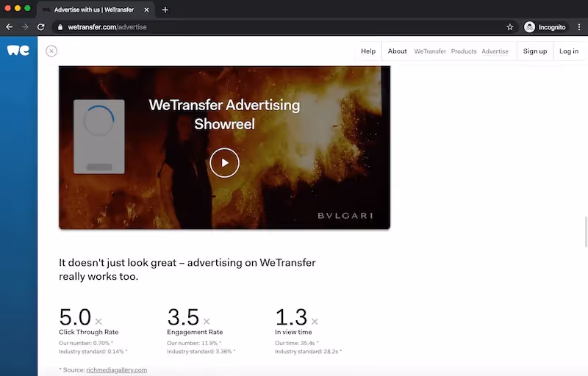Click the '3.5' Engagement Rate figure
588x376 pixels.
click(183, 317)
